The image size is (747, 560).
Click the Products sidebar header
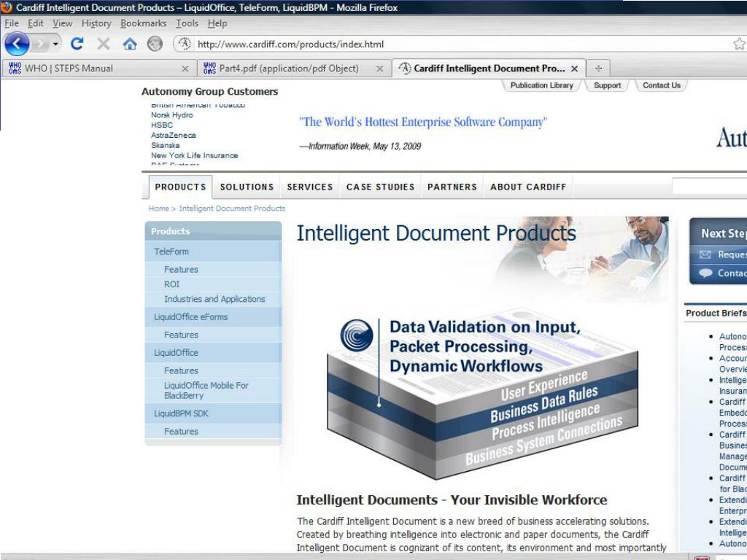point(213,231)
